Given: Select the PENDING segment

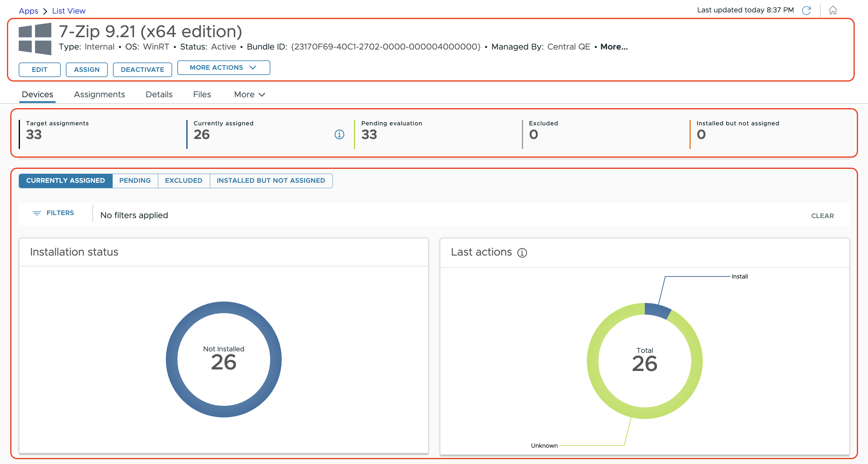Looking at the screenshot, I should (x=135, y=181).
